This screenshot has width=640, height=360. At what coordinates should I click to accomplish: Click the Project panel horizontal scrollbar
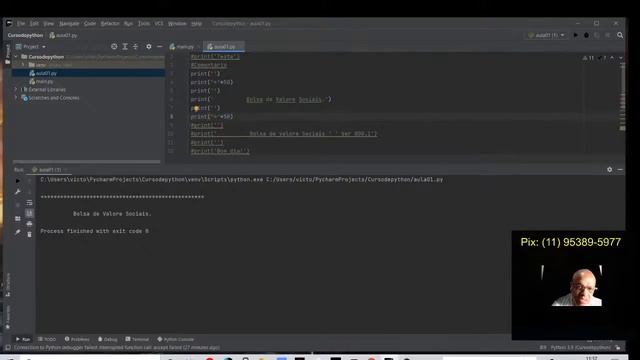[87, 162]
